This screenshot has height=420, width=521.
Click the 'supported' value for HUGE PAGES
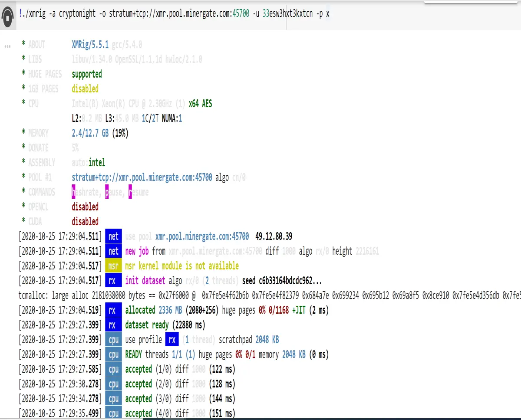87,74
